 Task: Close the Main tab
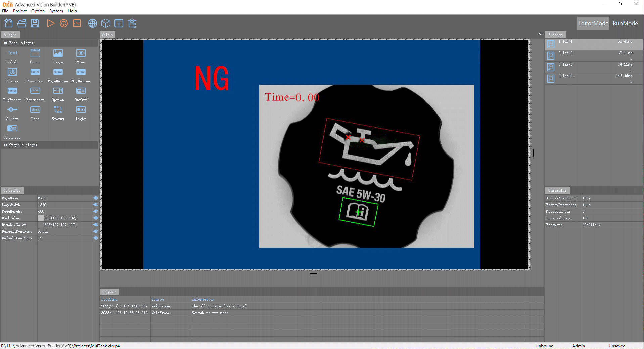coord(112,35)
